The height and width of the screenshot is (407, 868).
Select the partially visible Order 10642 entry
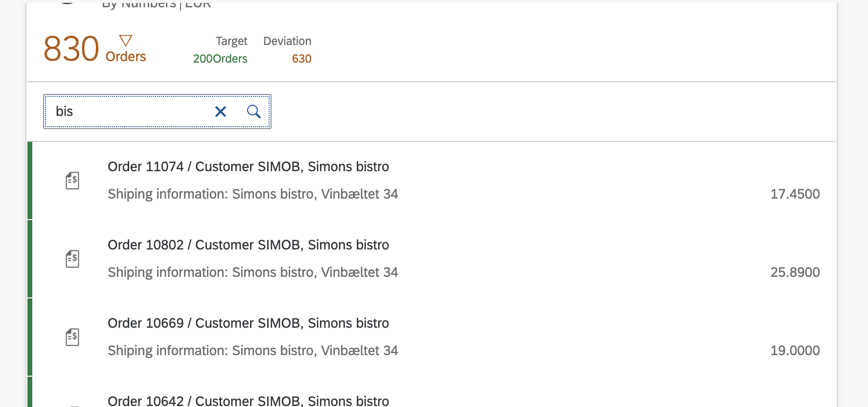pos(248,401)
